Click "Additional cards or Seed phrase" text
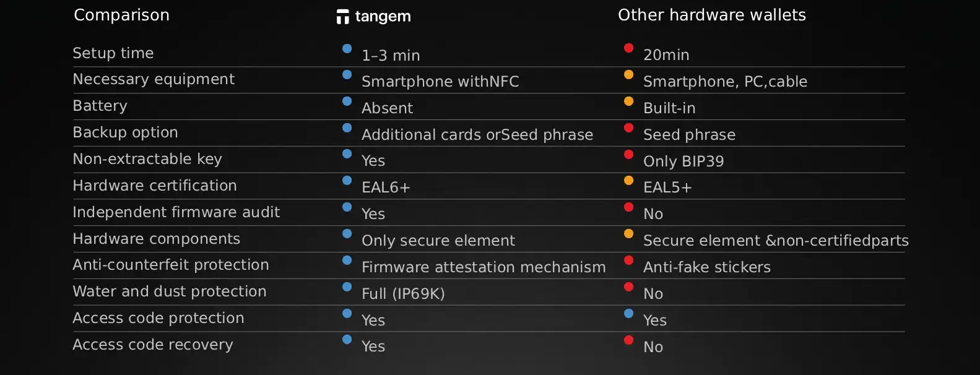Image resolution: width=980 pixels, height=375 pixels. click(477, 135)
